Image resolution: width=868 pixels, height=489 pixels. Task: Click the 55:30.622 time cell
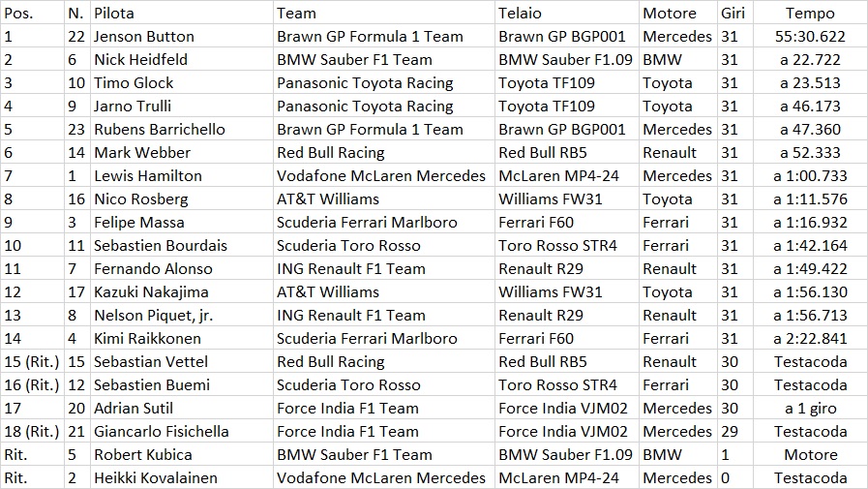810,36
